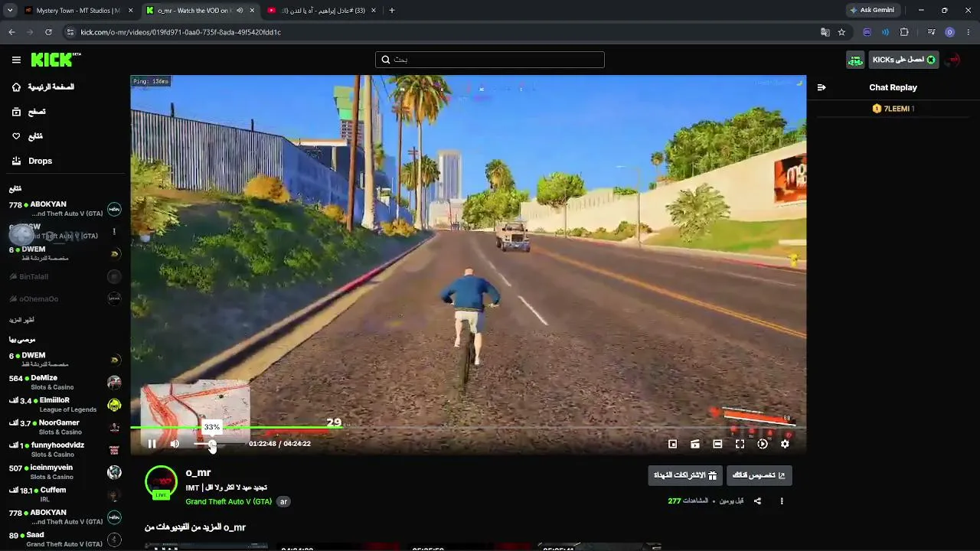This screenshot has height=551, width=980.
Task: Open the Following sidebar item
Action: point(28,136)
